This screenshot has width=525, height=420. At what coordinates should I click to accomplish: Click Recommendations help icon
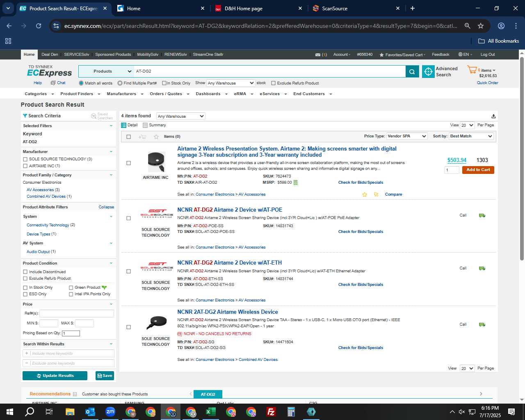tap(75, 394)
